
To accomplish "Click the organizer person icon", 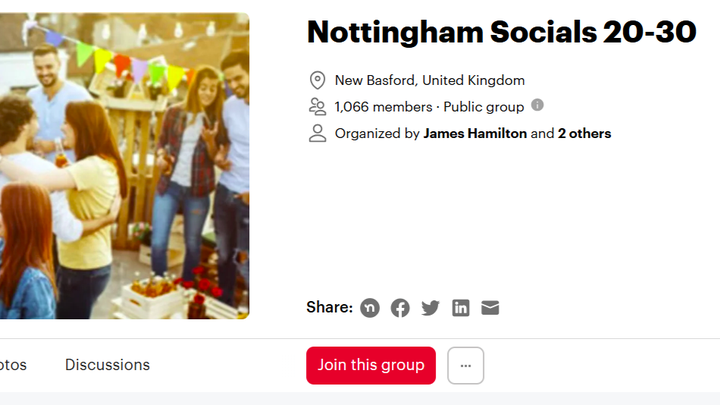I will [318, 133].
